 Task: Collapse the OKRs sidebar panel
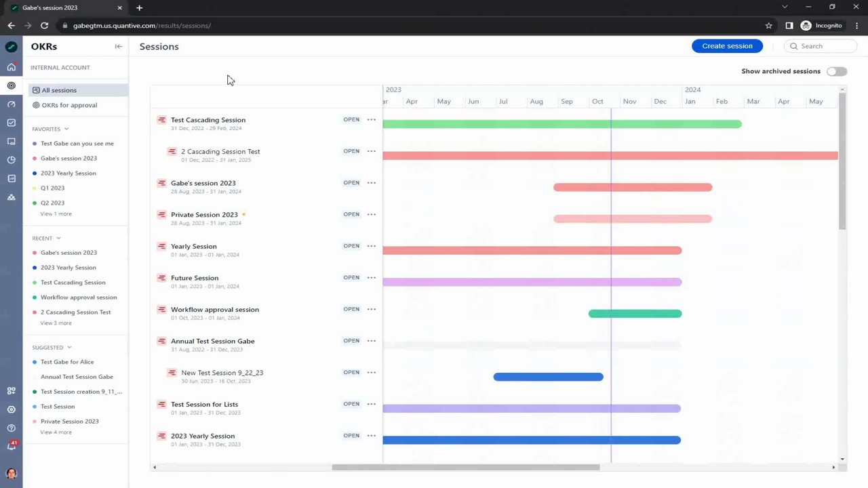coord(119,47)
